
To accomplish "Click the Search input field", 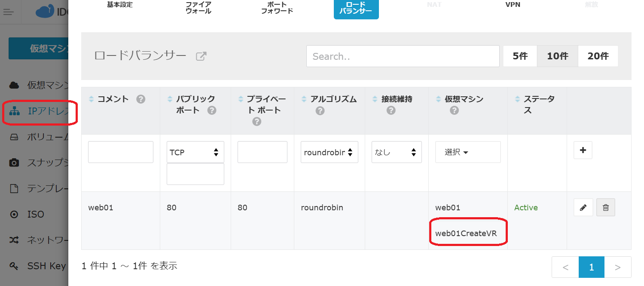I will tap(403, 56).
